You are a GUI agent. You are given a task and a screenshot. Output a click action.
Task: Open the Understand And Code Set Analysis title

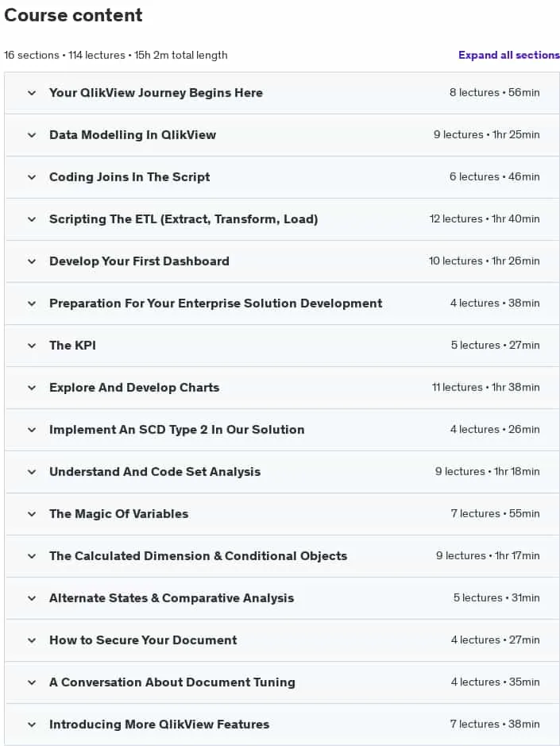tap(155, 472)
